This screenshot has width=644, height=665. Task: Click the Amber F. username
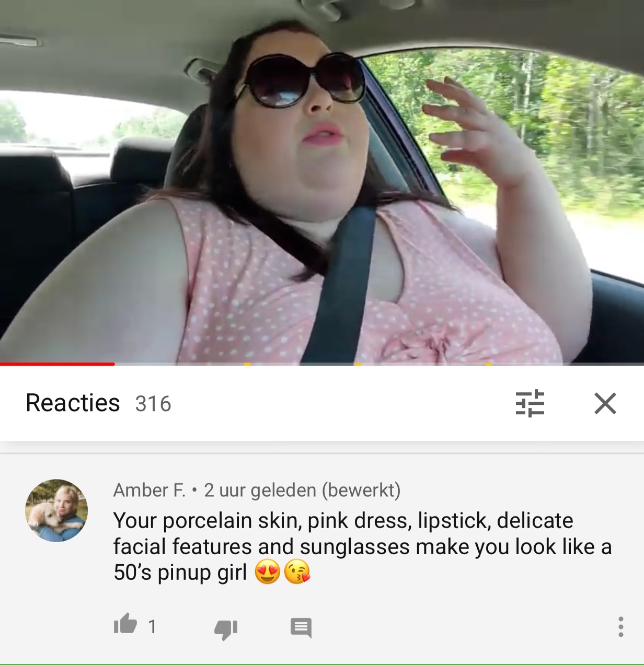point(149,490)
